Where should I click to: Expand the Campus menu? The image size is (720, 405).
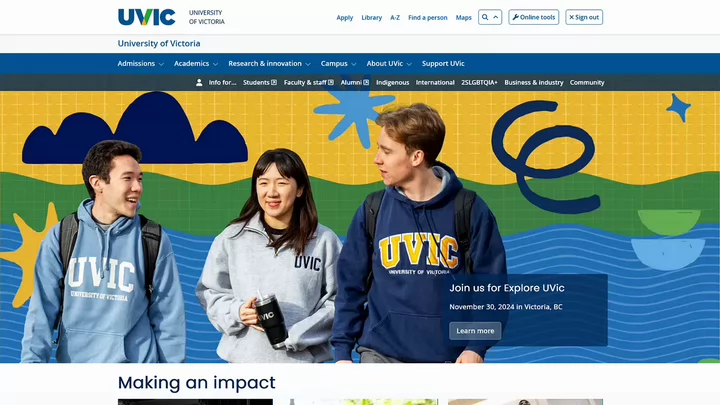(x=338, y=63)
